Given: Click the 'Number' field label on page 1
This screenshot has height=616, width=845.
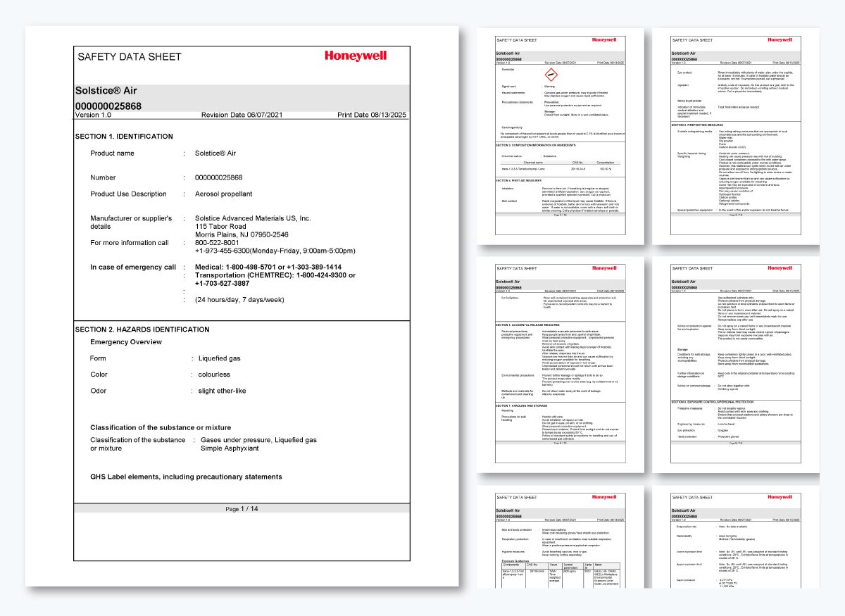Looking at the screenshot, I should (x=103, y=177).
